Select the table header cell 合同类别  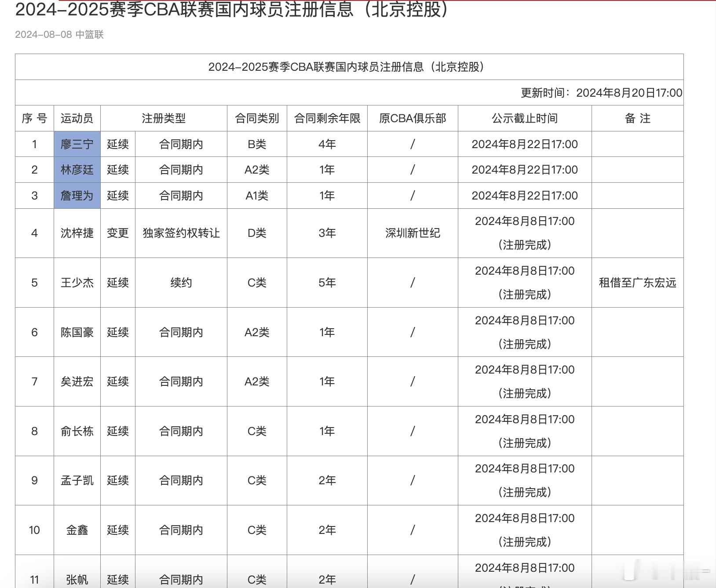(x=256, y=118)
